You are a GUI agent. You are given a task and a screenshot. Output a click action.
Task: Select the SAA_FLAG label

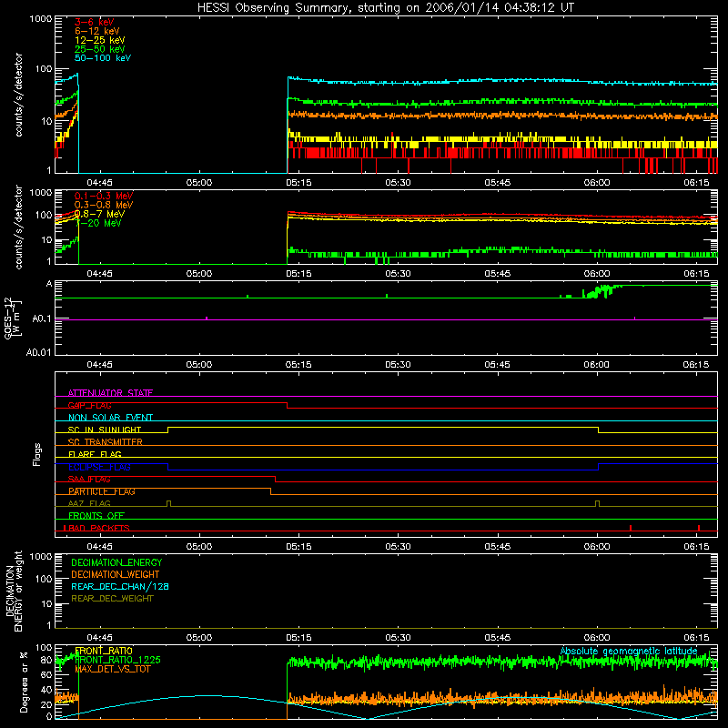[x=89, y=479]
